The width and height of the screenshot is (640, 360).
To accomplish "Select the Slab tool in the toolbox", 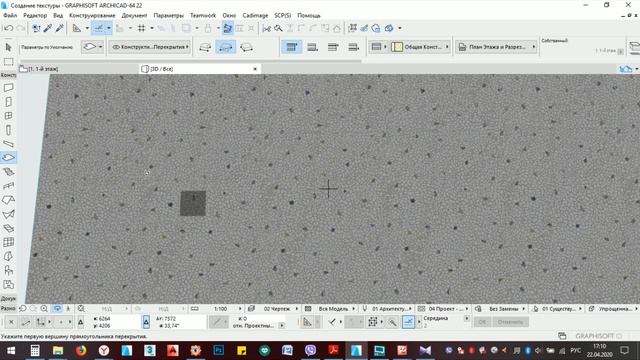I will (x=8, y=158).
